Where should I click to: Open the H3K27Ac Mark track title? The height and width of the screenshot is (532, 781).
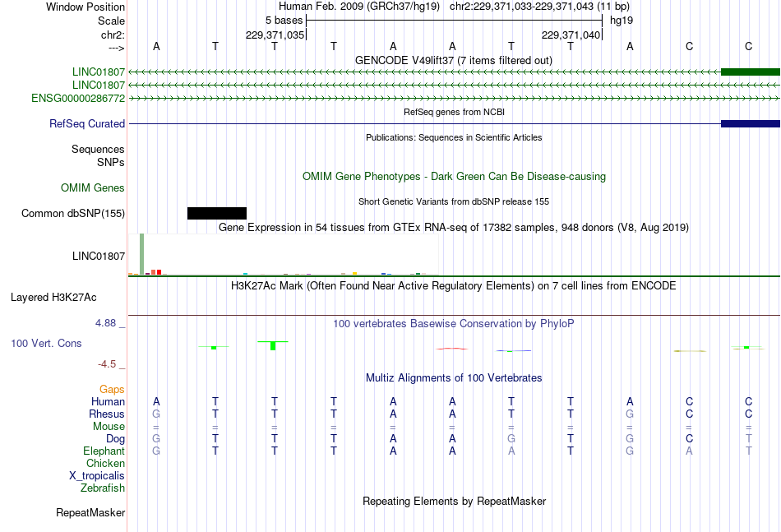[x=454, y=286]
